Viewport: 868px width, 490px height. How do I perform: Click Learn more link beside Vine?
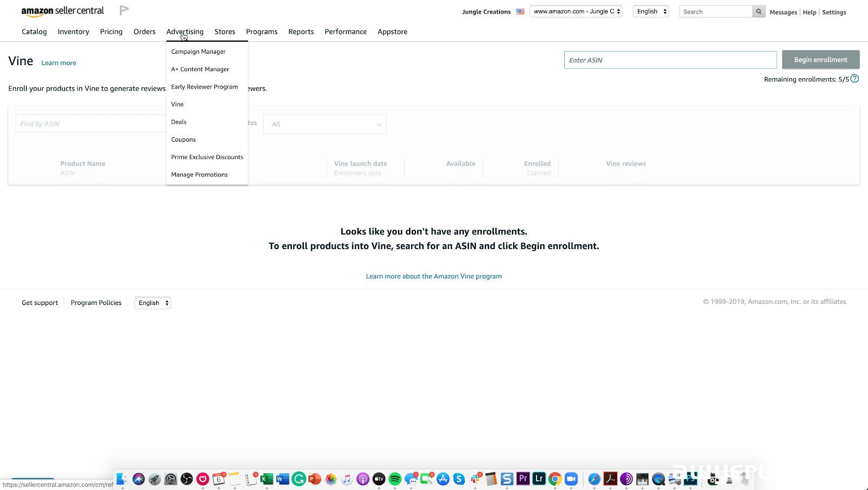pyautogui.click(x=59, y=63)
